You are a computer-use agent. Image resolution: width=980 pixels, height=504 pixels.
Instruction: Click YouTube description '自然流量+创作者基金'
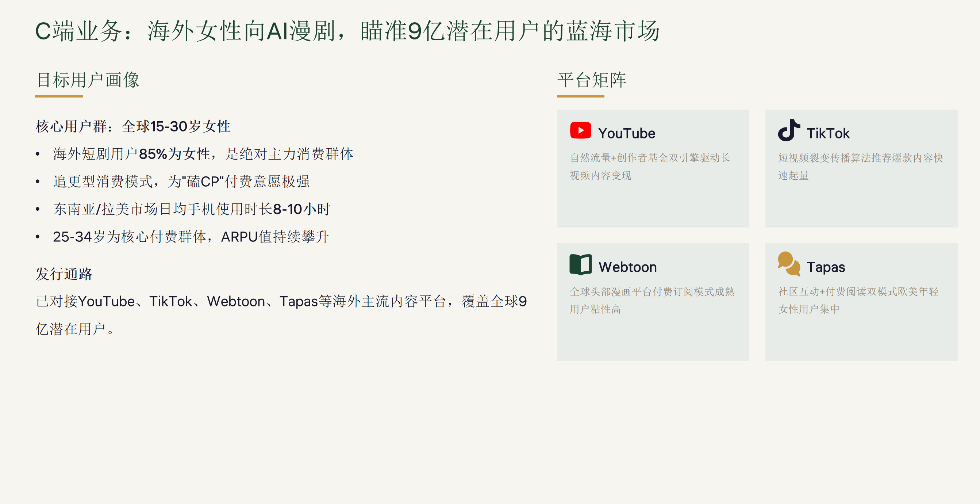(650, 166)
